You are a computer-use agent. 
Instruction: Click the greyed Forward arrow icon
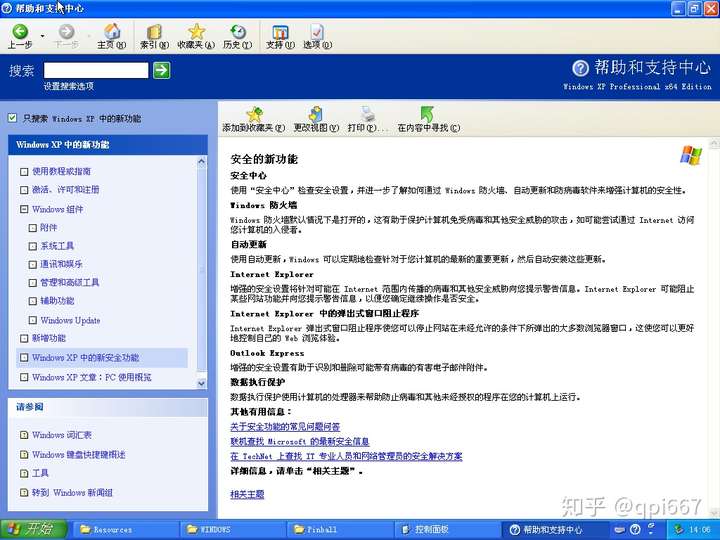coord(67,31)
